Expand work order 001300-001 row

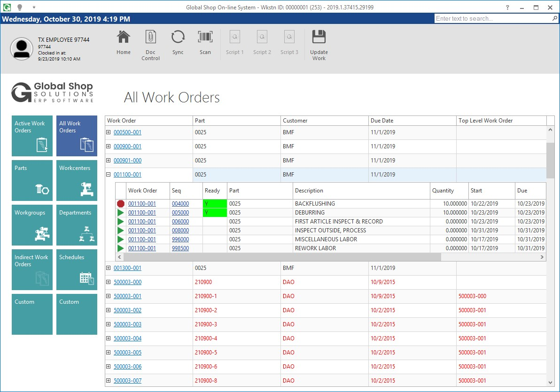(x=108, y=268)
